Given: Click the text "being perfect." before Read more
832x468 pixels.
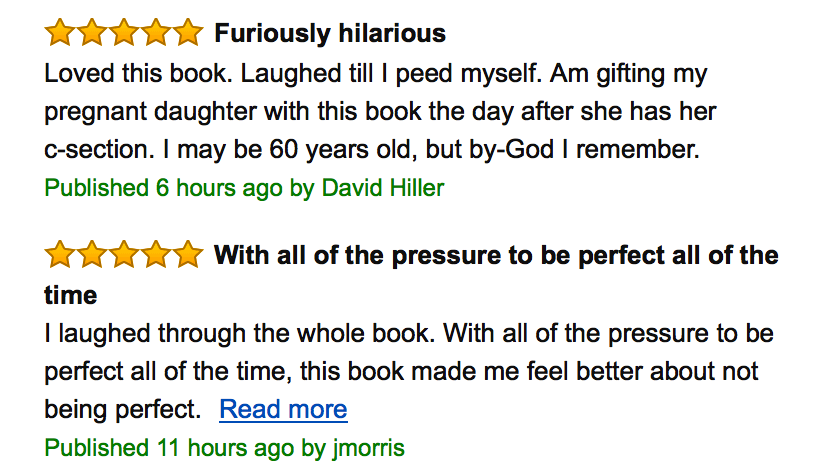Looking at the screenshot, I should (122, 409).
